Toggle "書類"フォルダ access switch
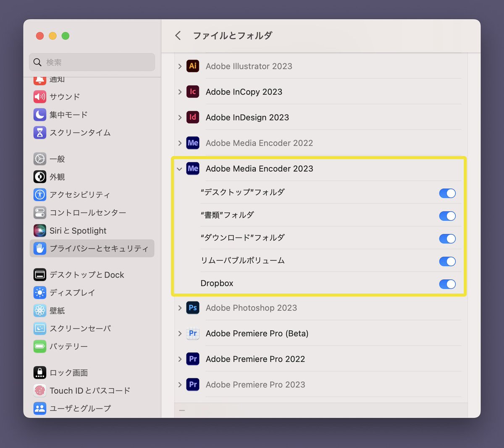Screen dimensions: 504x448 447,216
